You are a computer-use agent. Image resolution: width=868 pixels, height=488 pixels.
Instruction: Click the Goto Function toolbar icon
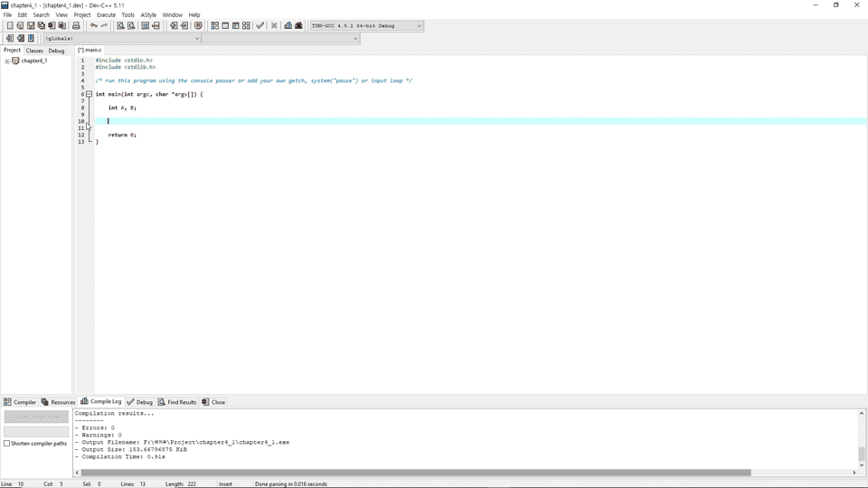click(x=145, y=25)
